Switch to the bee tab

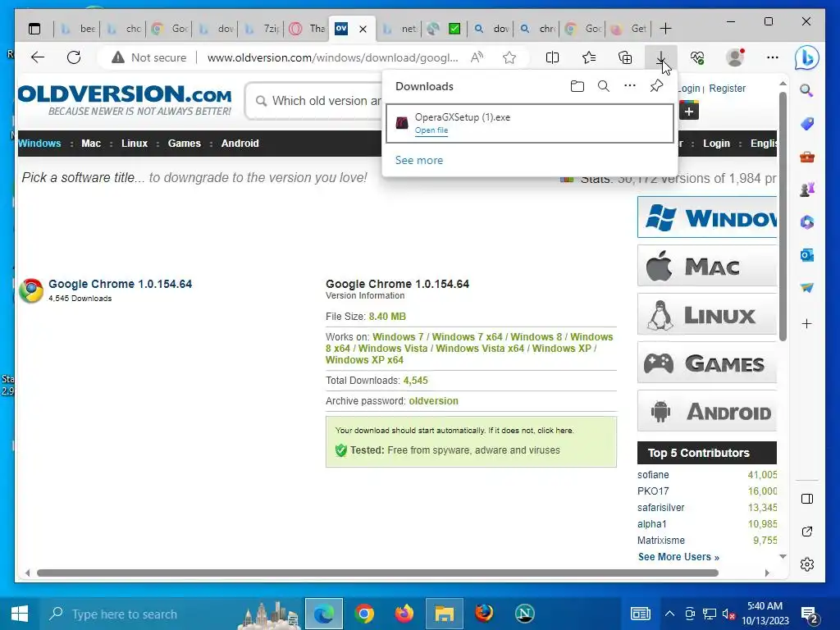pos(78,29)
